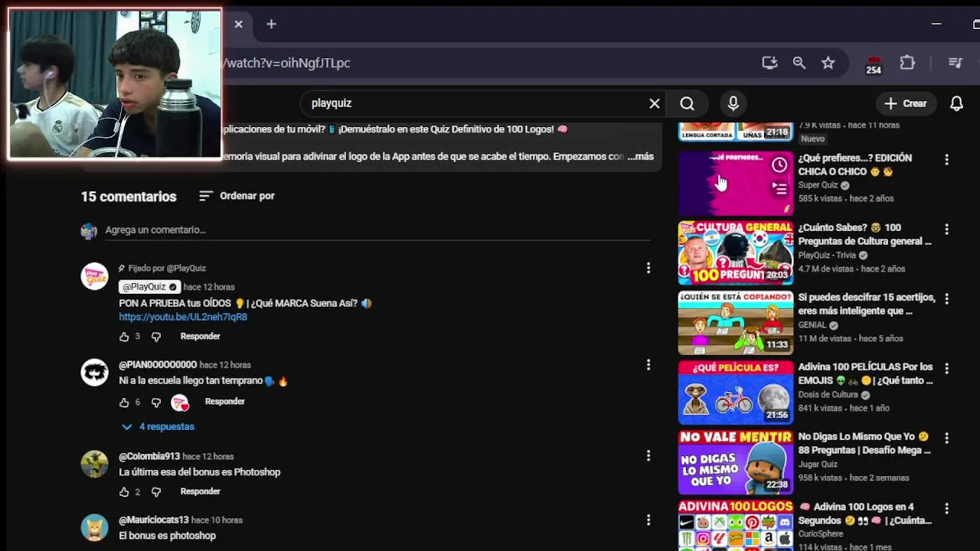This screenshot has width=980, height=551.
Task: Open the Ordenar por sort menu
Action: click(x=237, y=196)
